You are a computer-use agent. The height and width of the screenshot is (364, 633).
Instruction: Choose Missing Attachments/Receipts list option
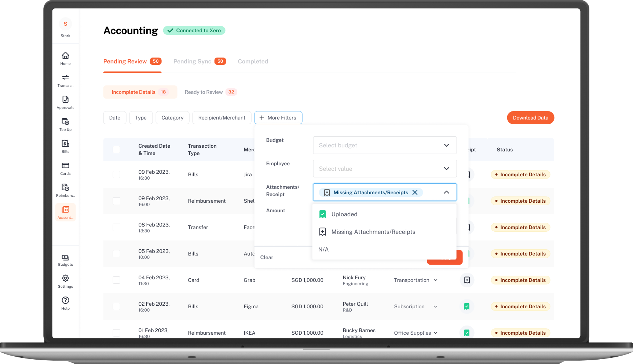tap(384, 232)
